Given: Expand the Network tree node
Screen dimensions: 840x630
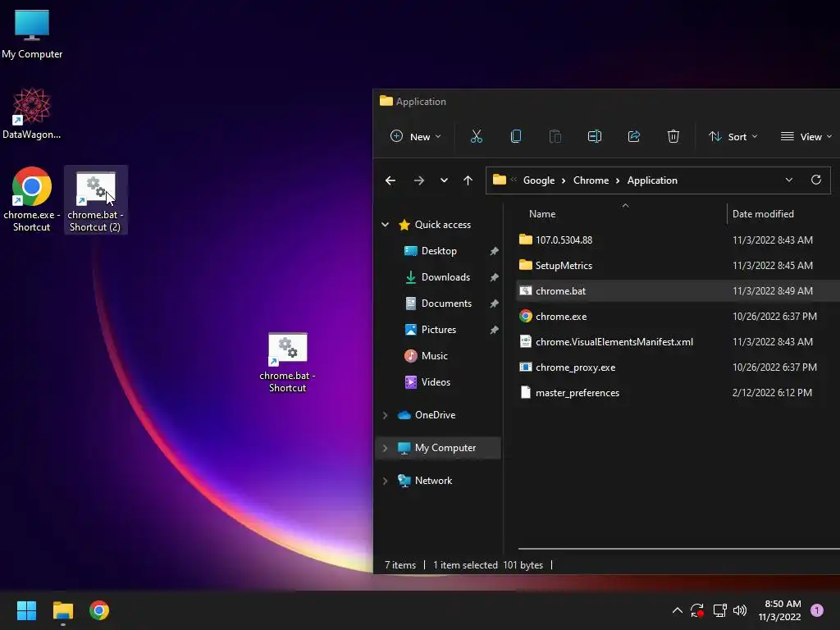Looking at the screenshot, I should coord(386,481).
